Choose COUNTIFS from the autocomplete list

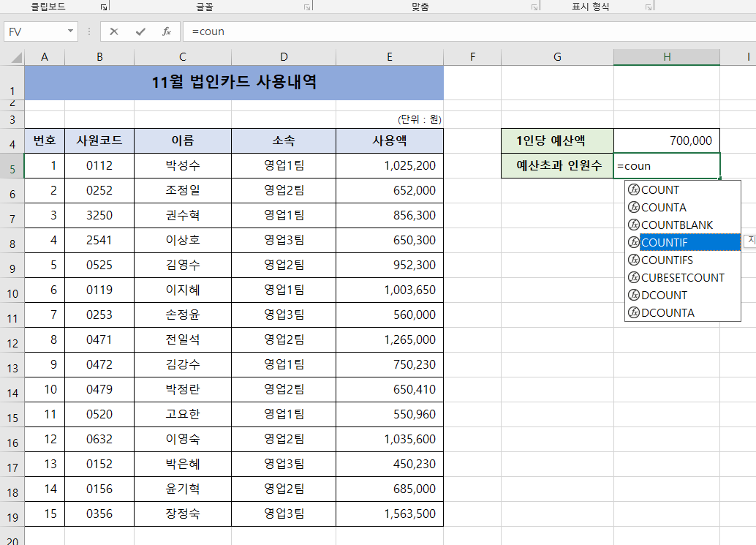[x=683, y=260]
